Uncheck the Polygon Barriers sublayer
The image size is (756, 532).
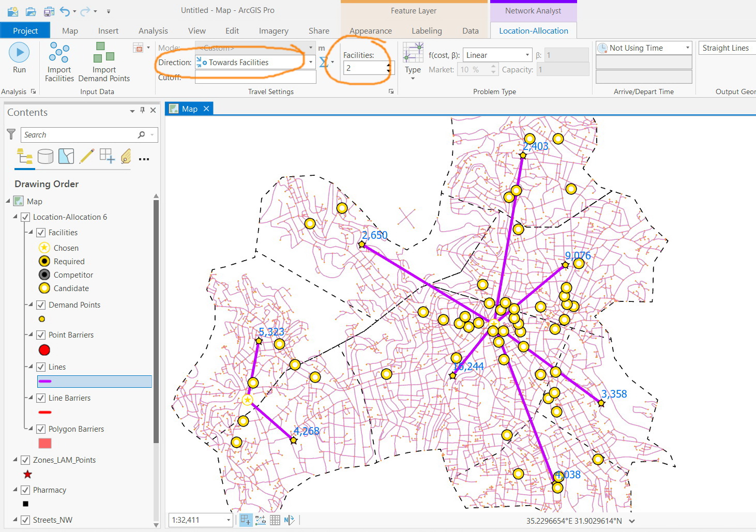41,429
